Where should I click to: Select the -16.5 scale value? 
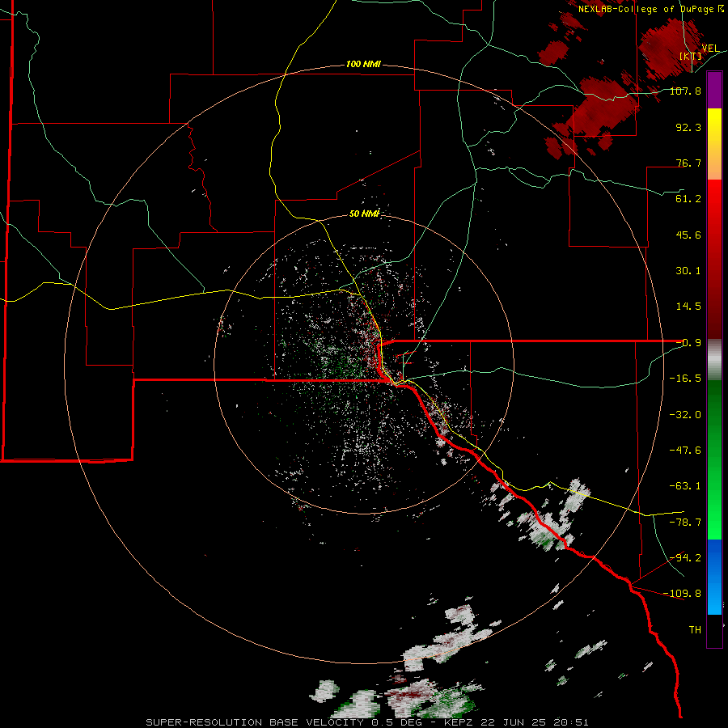tap(685, 379)
